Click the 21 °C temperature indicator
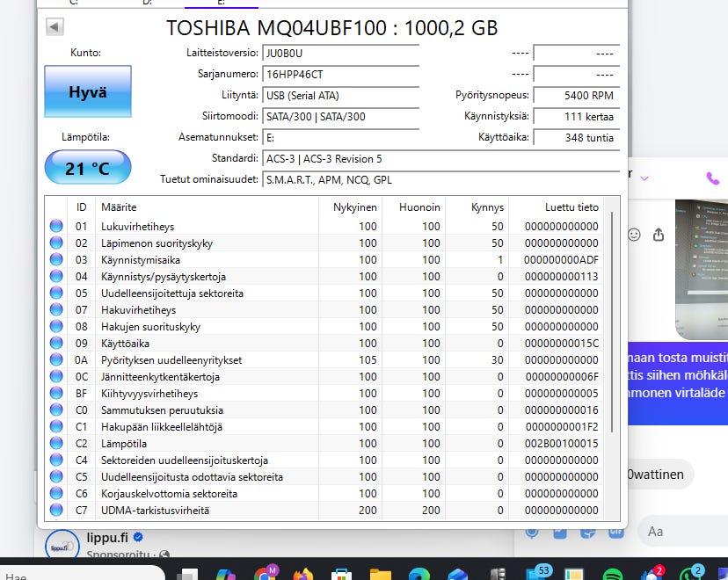This screenshot has width=728, height=580. 88,168
